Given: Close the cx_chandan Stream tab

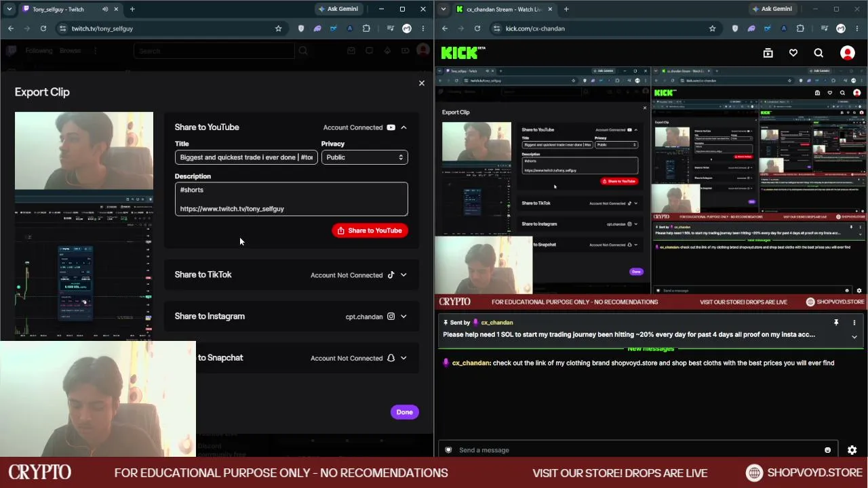Looking at the screenshot, I should pos(550,9).
